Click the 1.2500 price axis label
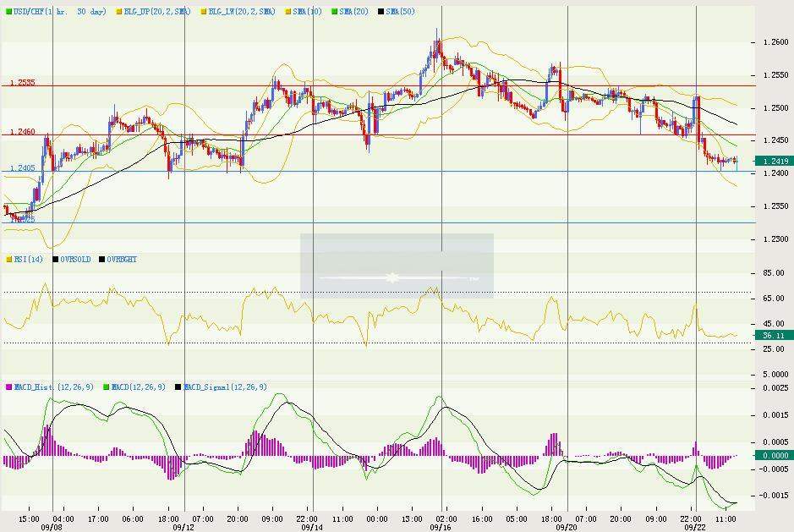 [775, 108]
